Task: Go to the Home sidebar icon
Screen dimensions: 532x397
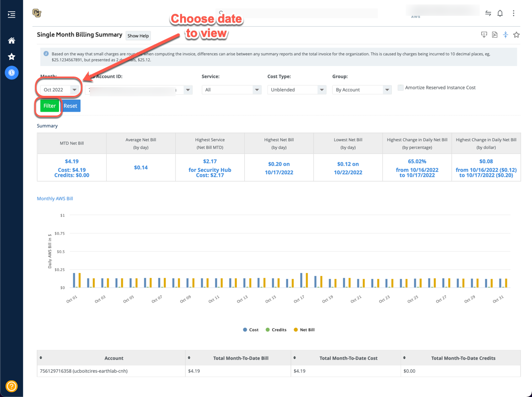Action: click(11, 41)
